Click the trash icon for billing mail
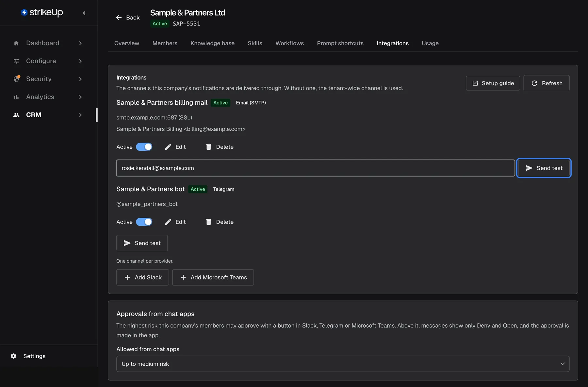The height and width of the screenshot is (387, 588). pos(208,147)
